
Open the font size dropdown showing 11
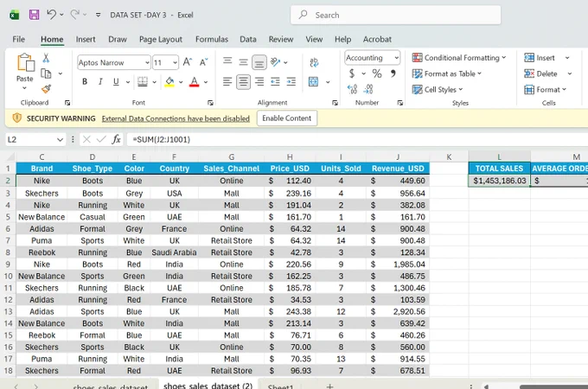(176, 62)
